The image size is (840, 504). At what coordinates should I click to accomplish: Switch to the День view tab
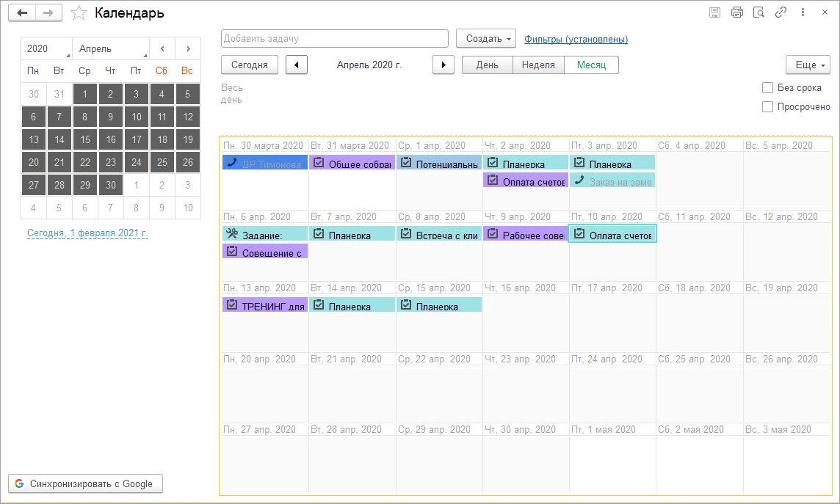tap(487, 65)
